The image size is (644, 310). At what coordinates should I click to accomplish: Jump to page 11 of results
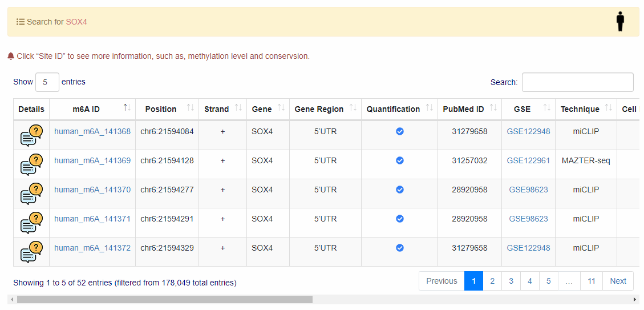coord(592,281)
